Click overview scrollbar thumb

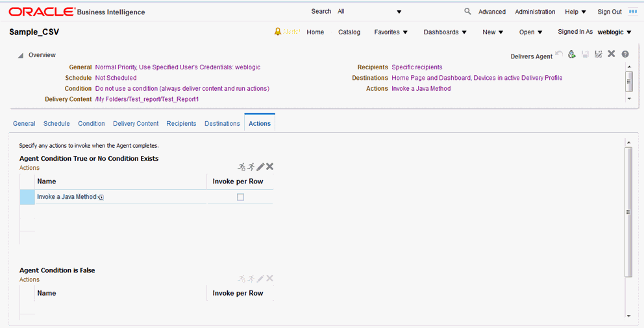629,81
